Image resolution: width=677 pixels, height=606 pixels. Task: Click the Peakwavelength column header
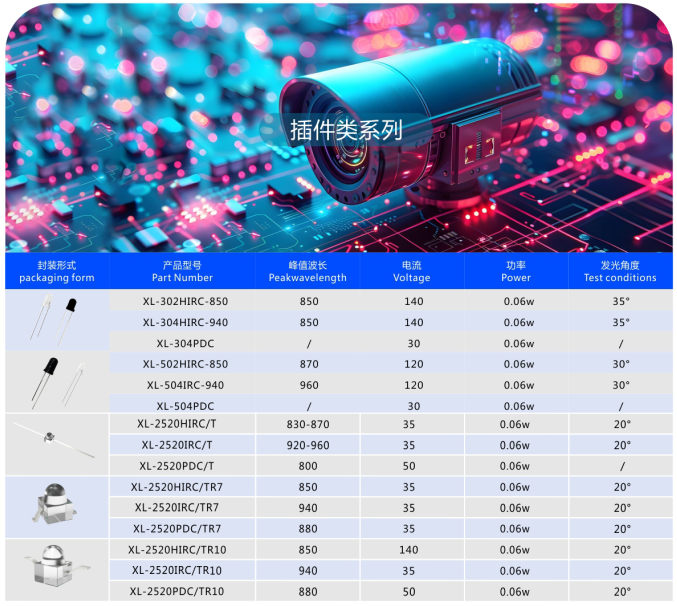[307, 272]
